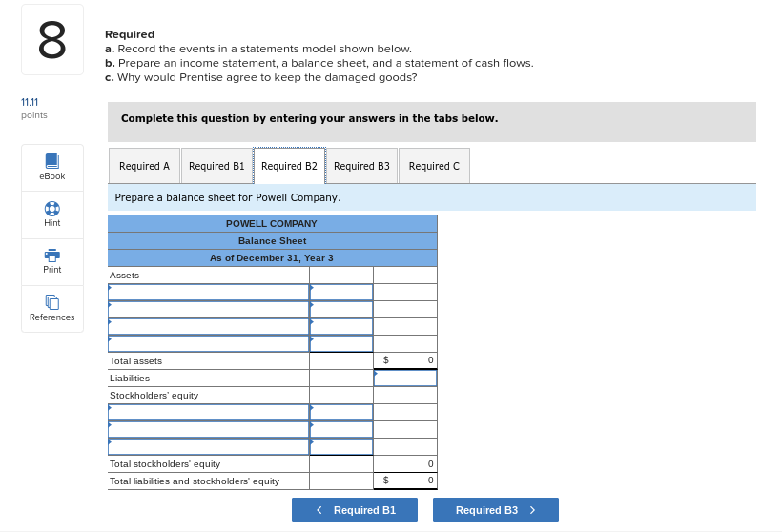The width and height of the screenshot is (782, 532).
Task: Click total liabilities and equity value cell
Action: [x=405, y=481]
